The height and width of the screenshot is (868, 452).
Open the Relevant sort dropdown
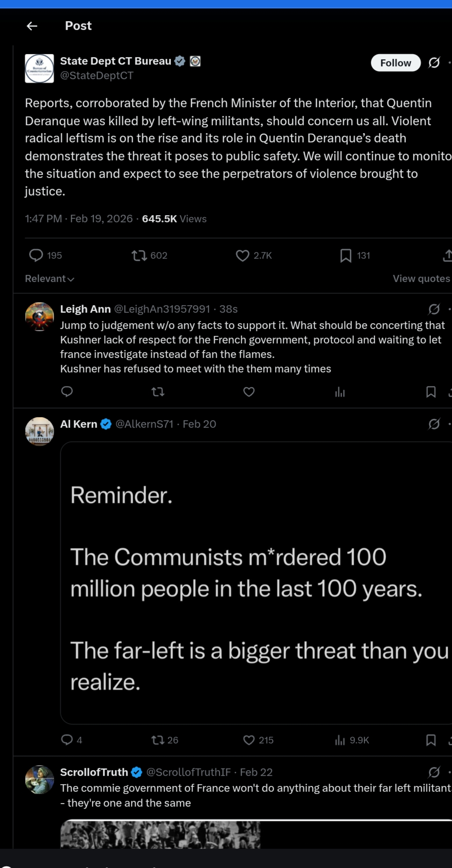tap(49, 279)
